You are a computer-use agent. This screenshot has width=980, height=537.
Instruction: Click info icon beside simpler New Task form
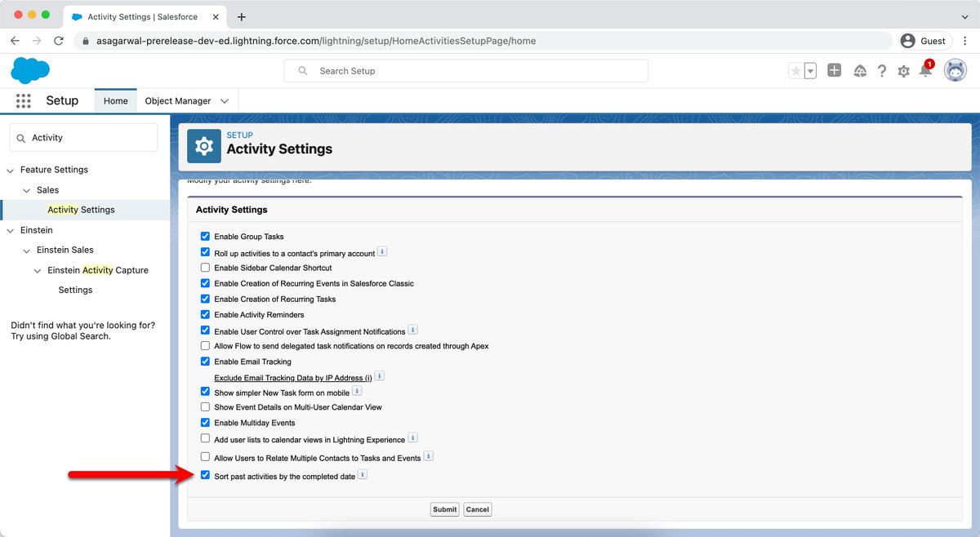(357, 392)
